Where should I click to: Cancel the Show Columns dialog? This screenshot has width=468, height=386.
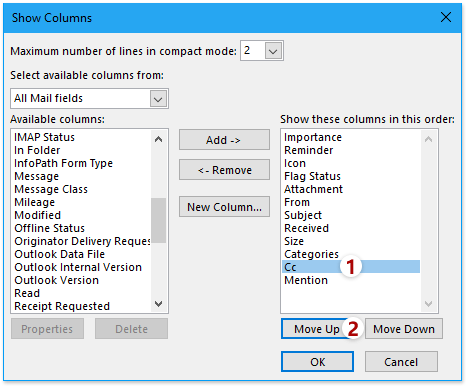[401, 362]
